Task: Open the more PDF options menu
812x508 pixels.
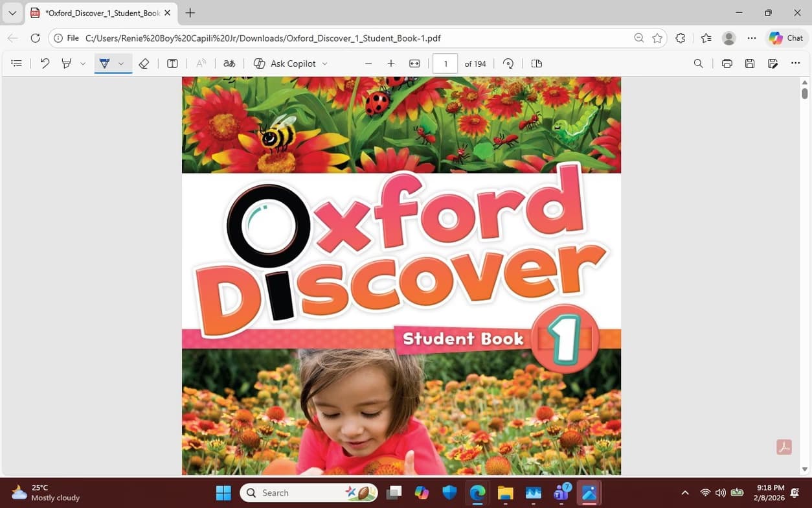Action: [796, 63]
